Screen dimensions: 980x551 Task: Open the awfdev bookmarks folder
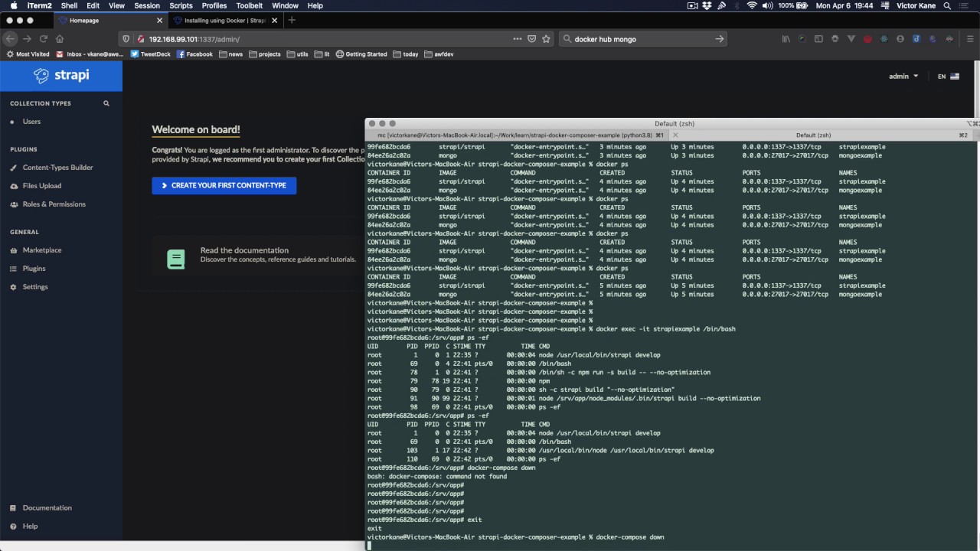point(439,54)
